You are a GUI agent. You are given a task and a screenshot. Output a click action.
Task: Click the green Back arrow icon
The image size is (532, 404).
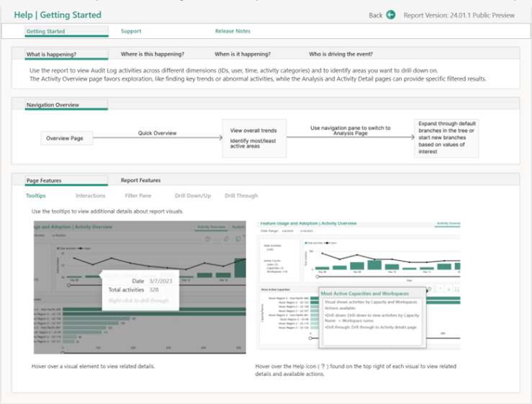[391, 14]
